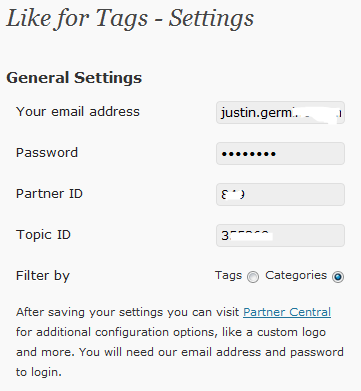361x391 pixels.
Task: Click the 'Topic ID' label text
Action: (43, 235)
